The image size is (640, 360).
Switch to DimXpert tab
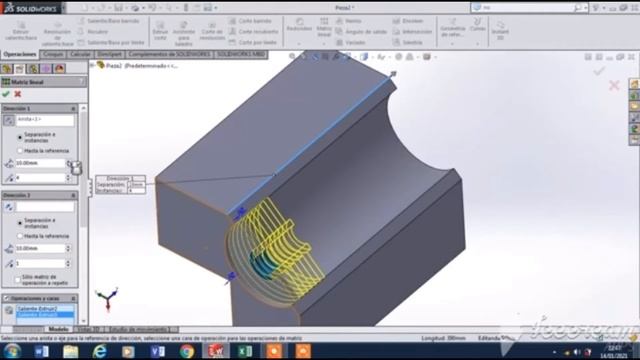click(109, 54)
